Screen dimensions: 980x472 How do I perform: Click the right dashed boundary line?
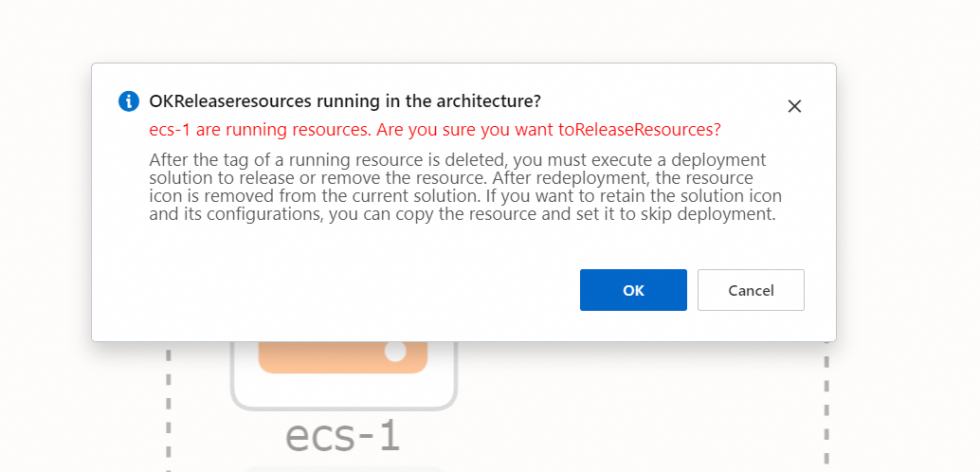(826, 408)
